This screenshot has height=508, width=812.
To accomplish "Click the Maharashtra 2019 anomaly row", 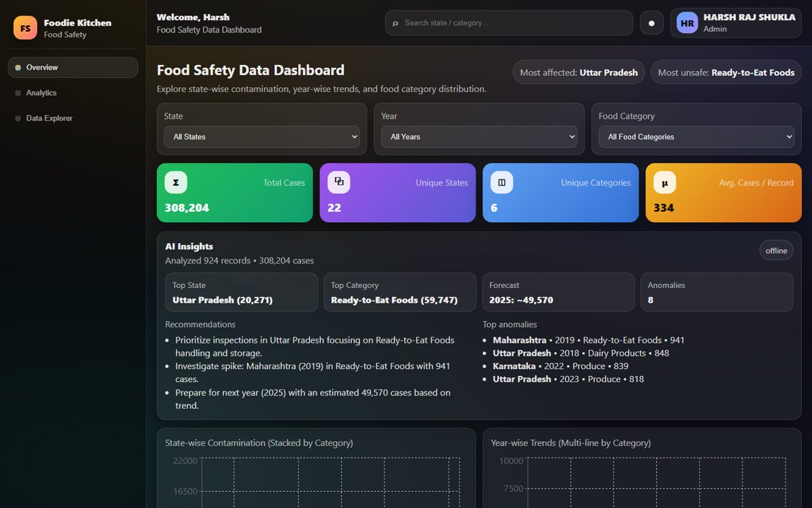I will (x=589, y=340).
